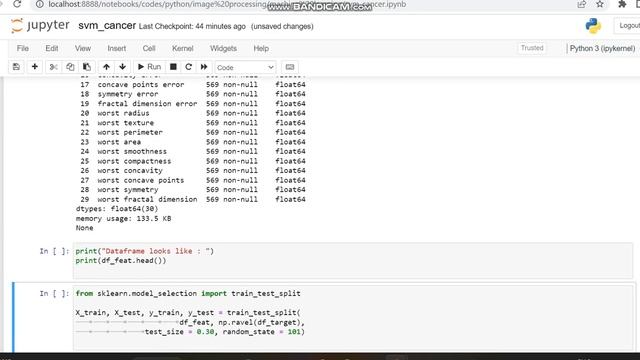Share this page icon in address bar
640x360 pixels.
click(581, 4)
